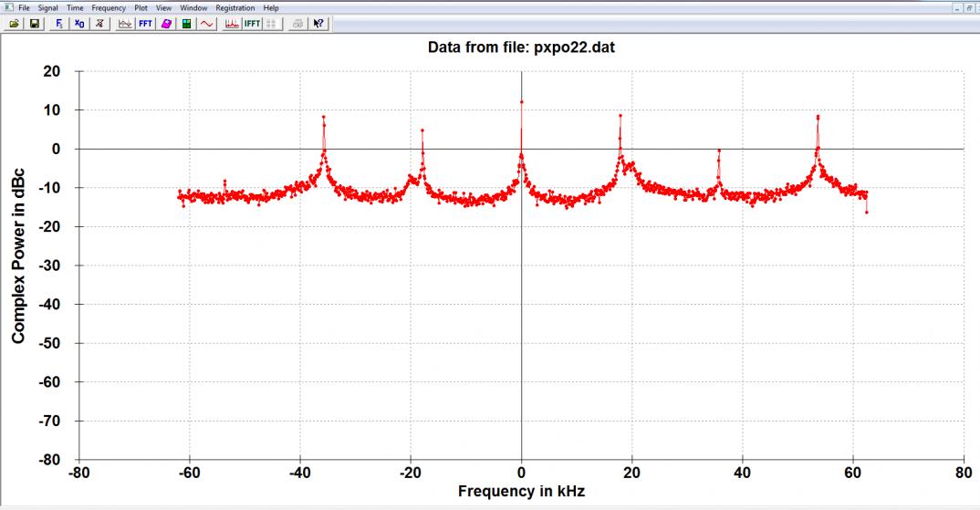980x510 pixels.
Task: Click the Fs sampling frequency toolbar icon
Action: pyautogui.click(x=59, y=24)
